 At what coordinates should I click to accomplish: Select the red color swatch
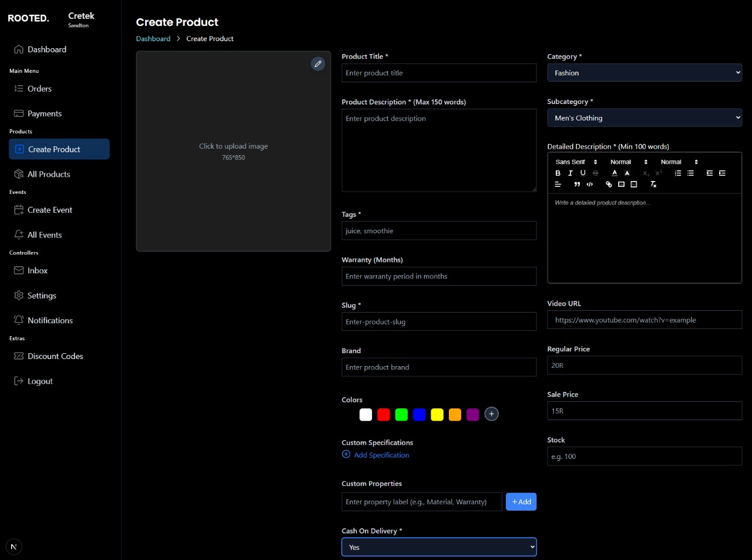pyautogui.click(x=384, y=414)
